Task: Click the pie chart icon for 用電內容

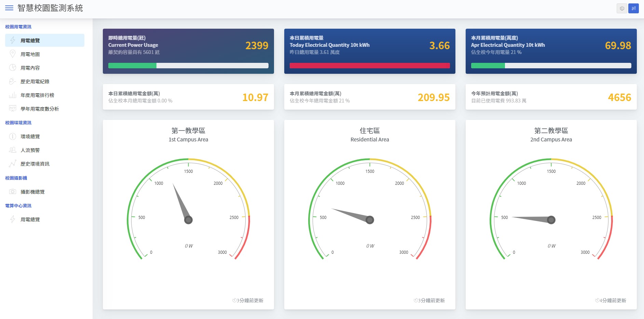Action: coord(13,68)
